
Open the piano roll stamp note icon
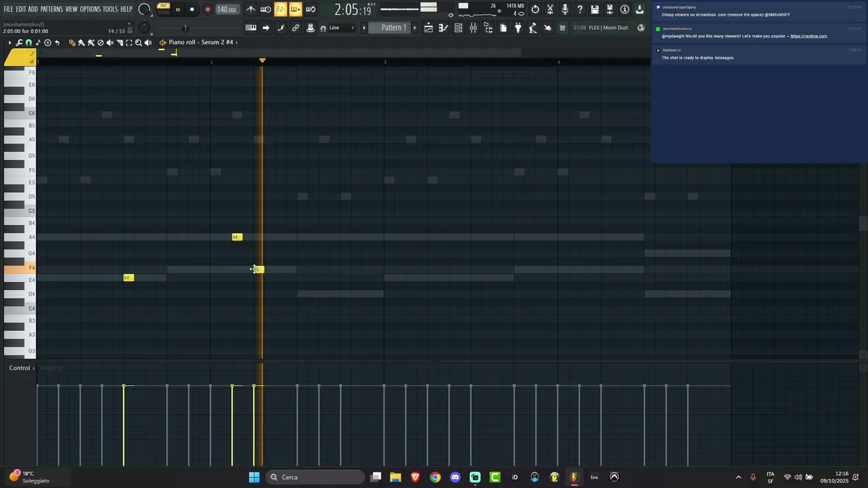pyautogui.click(x=38, y=43)
